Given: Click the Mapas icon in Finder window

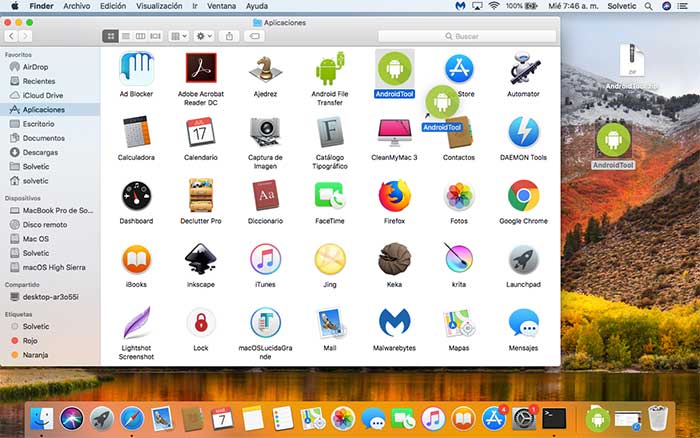Looking at the screenshot, I should point(459,323).
